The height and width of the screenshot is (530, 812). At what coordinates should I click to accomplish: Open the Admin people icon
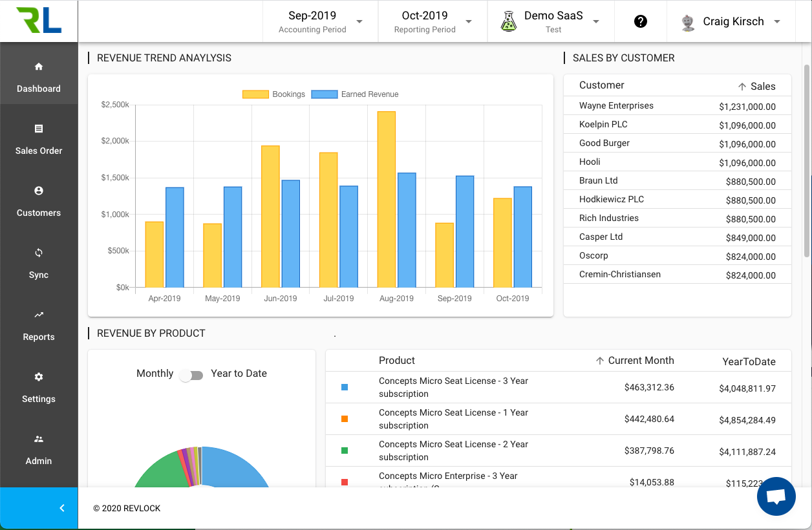tap(39, 439)
